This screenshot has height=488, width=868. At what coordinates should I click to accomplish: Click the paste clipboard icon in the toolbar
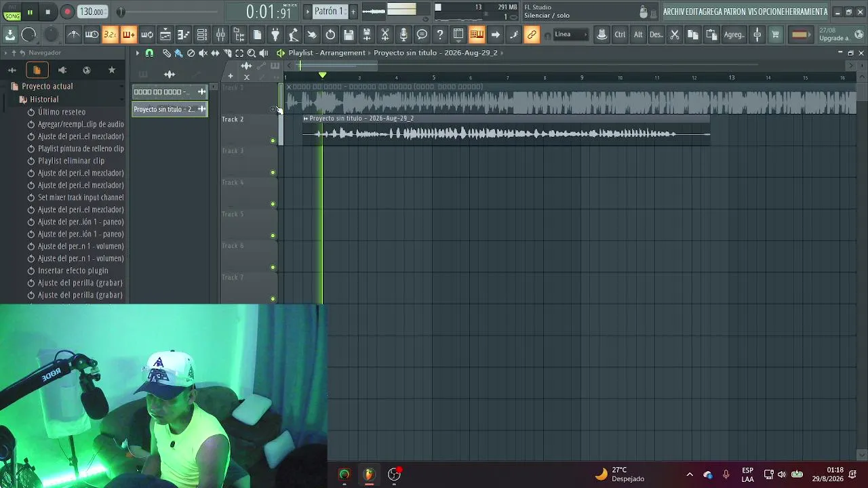click(711, 35)
